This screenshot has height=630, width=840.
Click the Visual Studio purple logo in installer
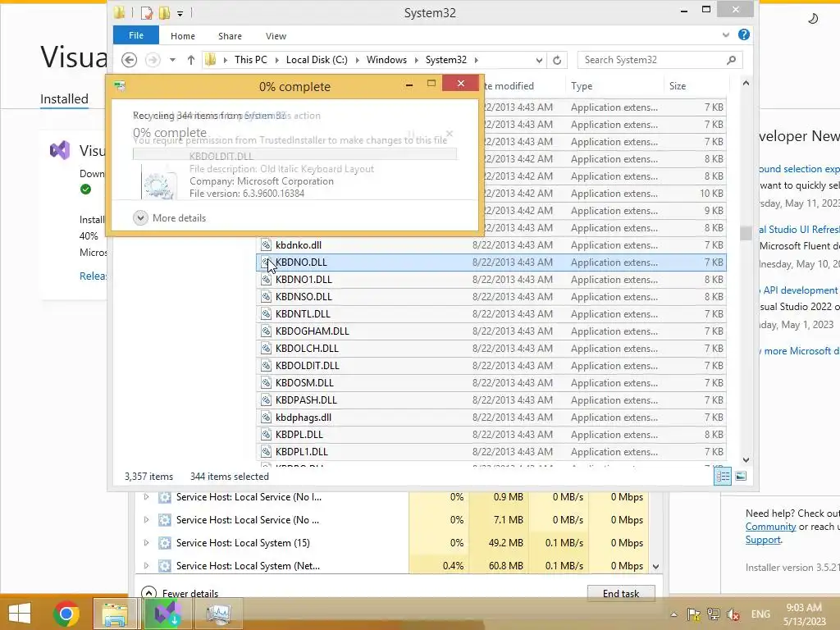(x=60, y=151)
